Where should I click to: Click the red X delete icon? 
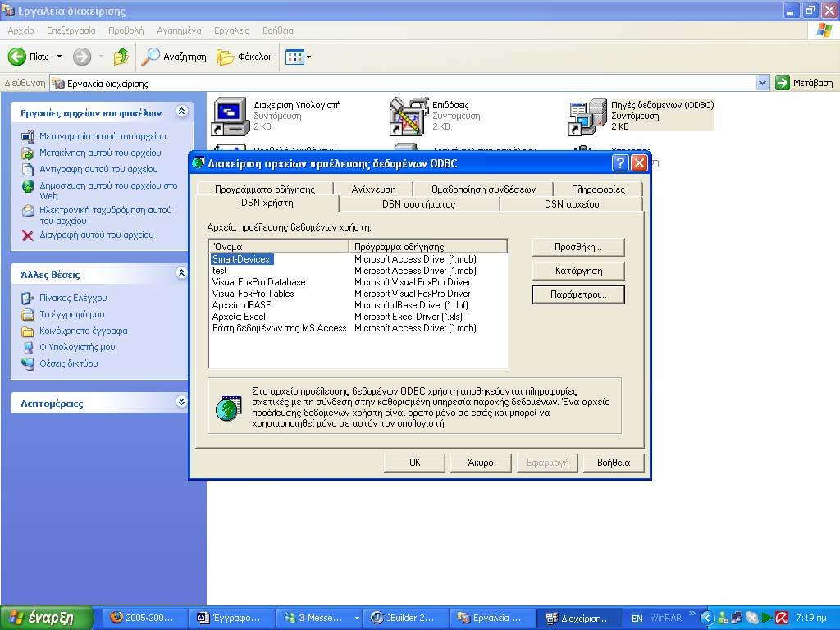[x=28, y=235]
